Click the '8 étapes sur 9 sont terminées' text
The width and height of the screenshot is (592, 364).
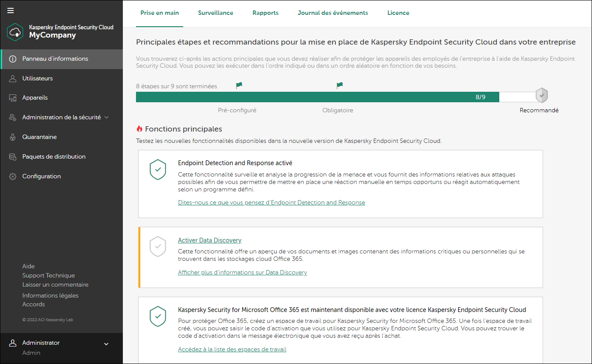(177, 87)
